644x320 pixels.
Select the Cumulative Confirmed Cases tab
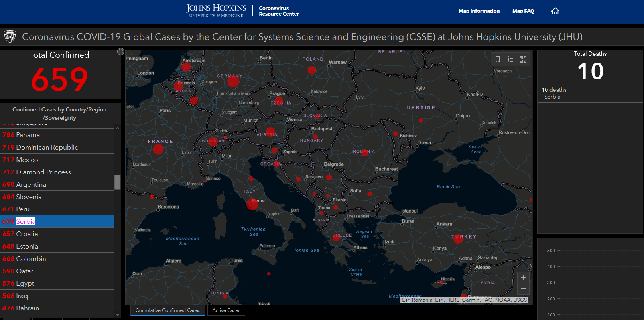coord(168,310)
